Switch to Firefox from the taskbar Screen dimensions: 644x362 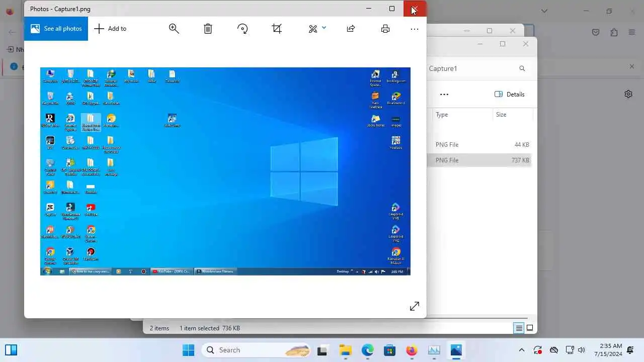(412, 350)
